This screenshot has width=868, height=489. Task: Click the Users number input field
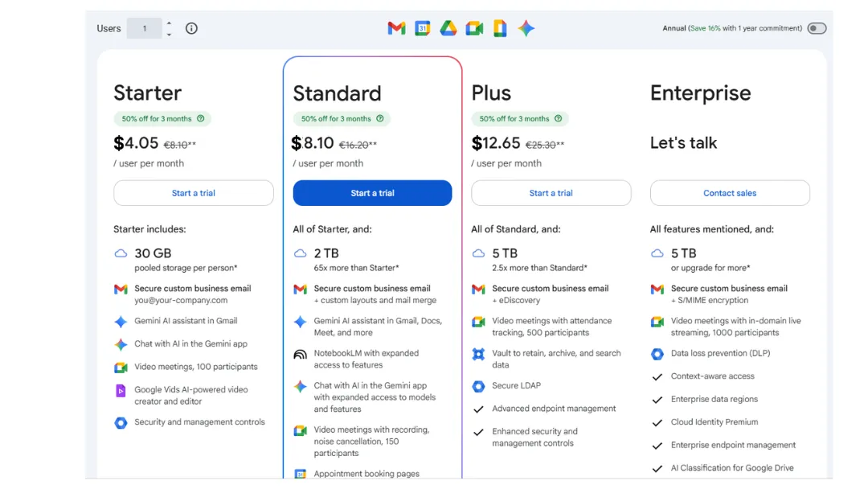[x=145, y=28]
